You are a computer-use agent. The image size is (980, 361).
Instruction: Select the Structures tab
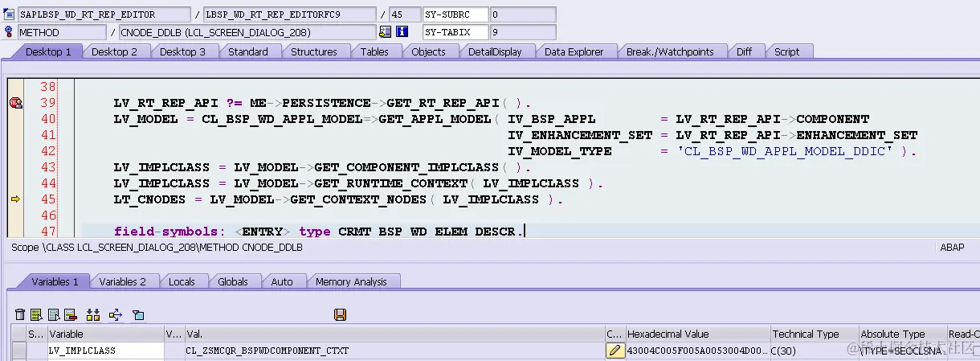click(314, 51)
